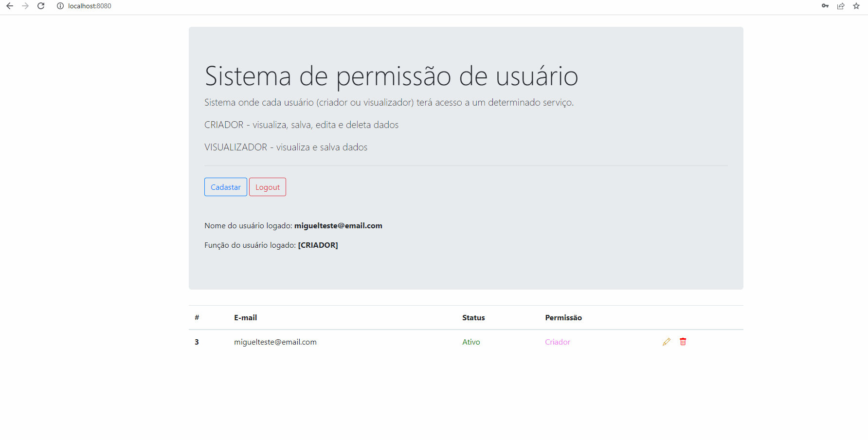The width and height of the screenshot is (868, 440).
Task: Click the page title Sistema de permissão de usuário
Action: 391,76
